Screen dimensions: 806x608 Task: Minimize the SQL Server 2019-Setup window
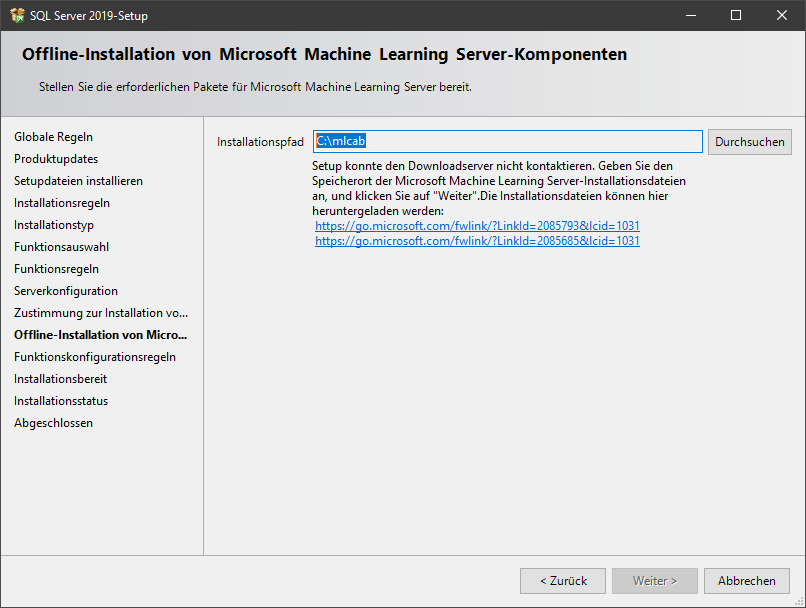tap(691, 15)
